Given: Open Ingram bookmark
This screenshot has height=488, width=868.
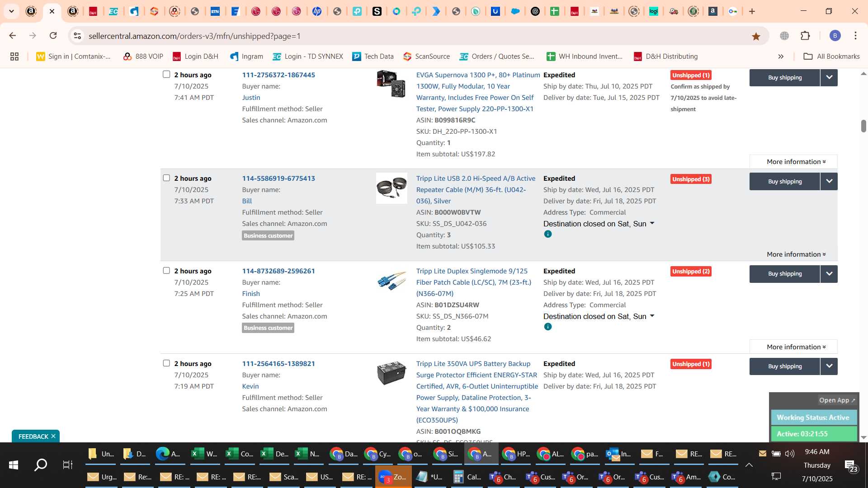Looking at the screenshot, I should click(x=246, y=56).
